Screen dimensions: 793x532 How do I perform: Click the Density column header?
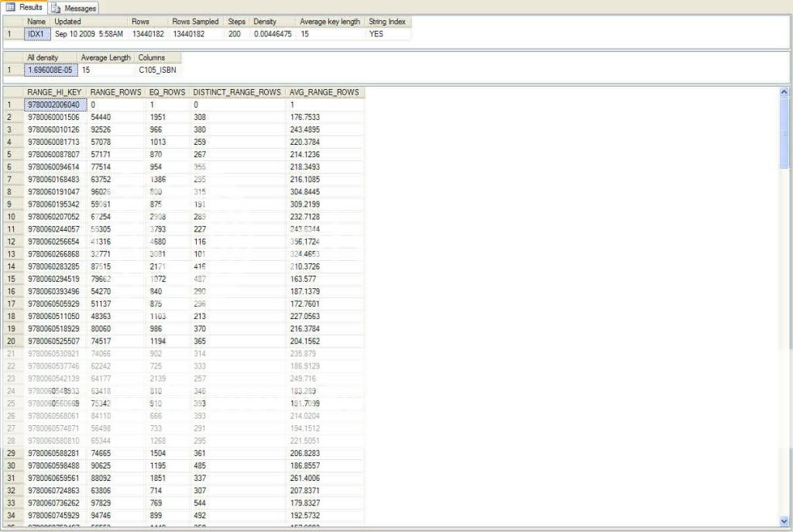(x=273, y=22)
